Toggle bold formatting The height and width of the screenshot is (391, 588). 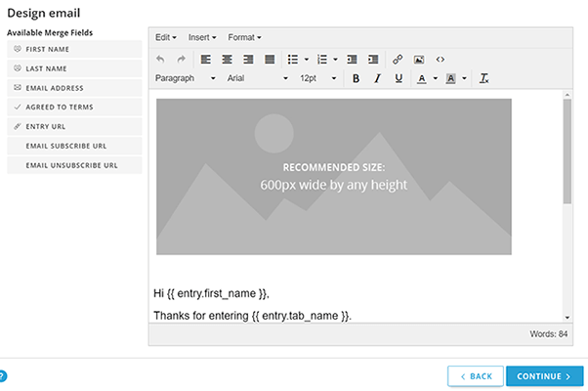point(356,78)
